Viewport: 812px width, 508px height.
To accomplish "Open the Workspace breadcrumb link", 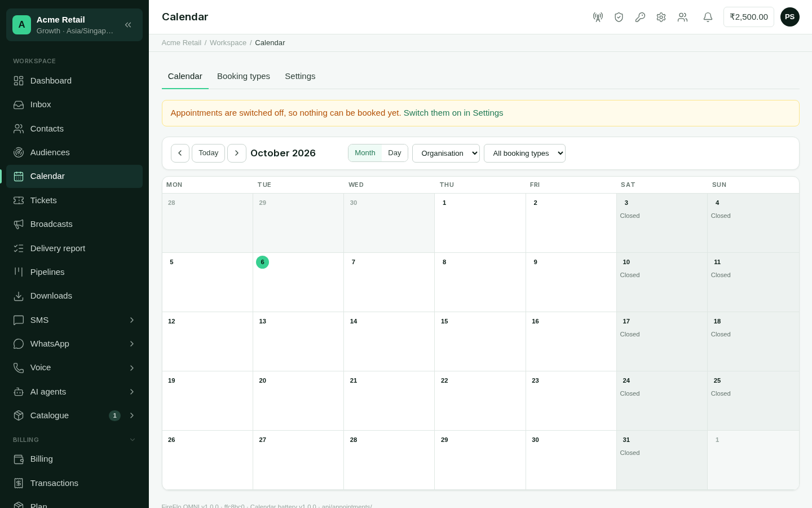I will point(228,43).
